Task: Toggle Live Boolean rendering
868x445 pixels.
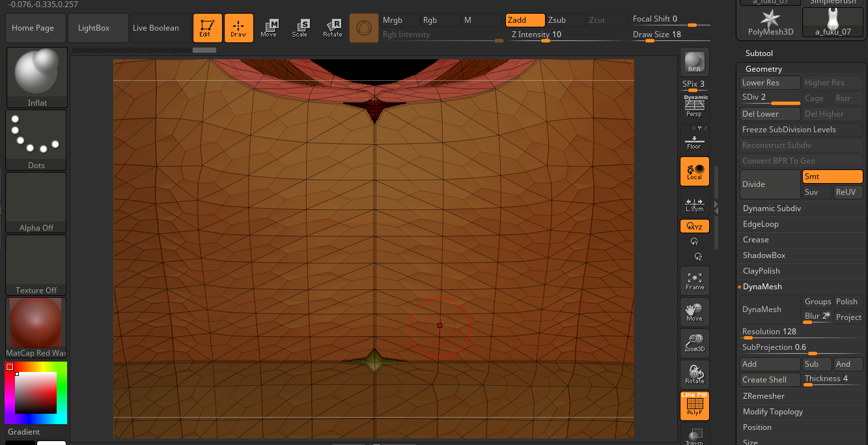Action: (160, 28)
